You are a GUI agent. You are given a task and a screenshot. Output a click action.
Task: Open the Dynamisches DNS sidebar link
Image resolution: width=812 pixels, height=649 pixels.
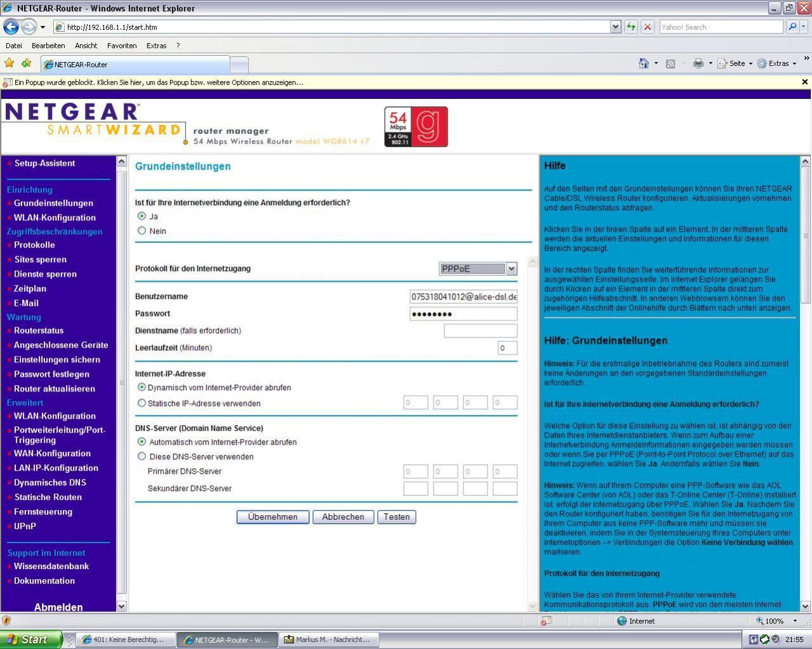tap(50, 483)
